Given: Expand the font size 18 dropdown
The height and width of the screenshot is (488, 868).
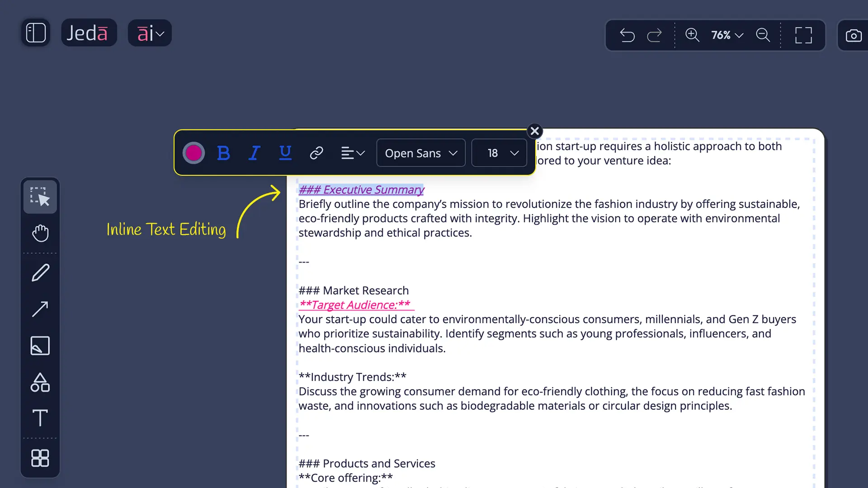Looking at the screenshot, I should point(499,153).
